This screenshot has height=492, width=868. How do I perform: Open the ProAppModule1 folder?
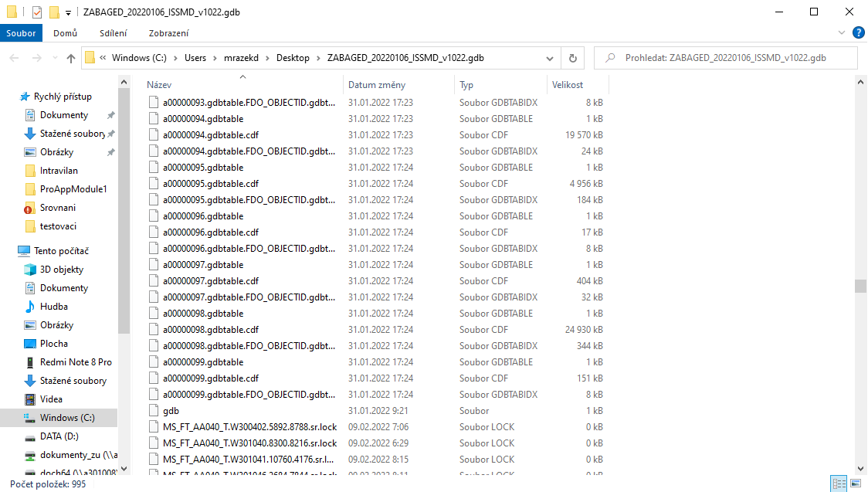pos(73,189)
